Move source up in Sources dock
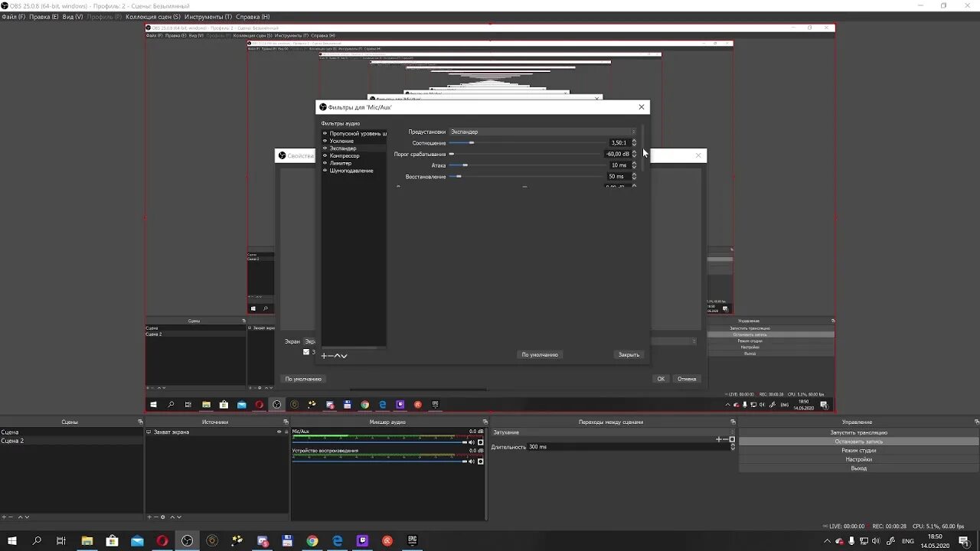 (172, 517)
